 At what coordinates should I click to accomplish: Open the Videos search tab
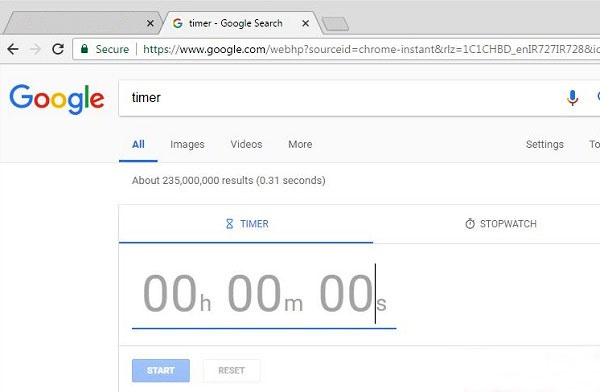coord(246,144)
